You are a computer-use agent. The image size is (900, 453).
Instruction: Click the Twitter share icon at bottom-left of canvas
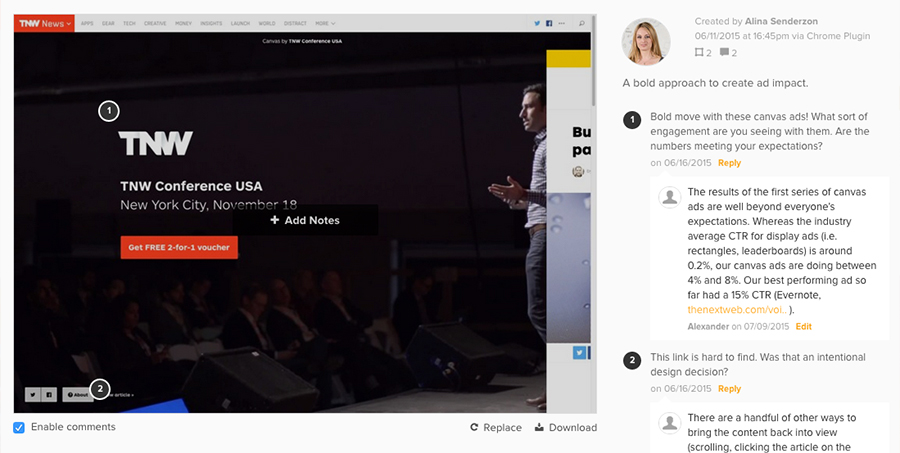(x=33, y=394)
